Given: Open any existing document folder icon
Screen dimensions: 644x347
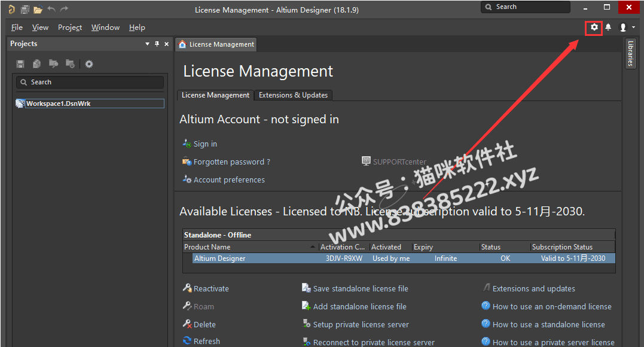Looking at the screenshot, I should pyautogui.click(x=38, y=9).
